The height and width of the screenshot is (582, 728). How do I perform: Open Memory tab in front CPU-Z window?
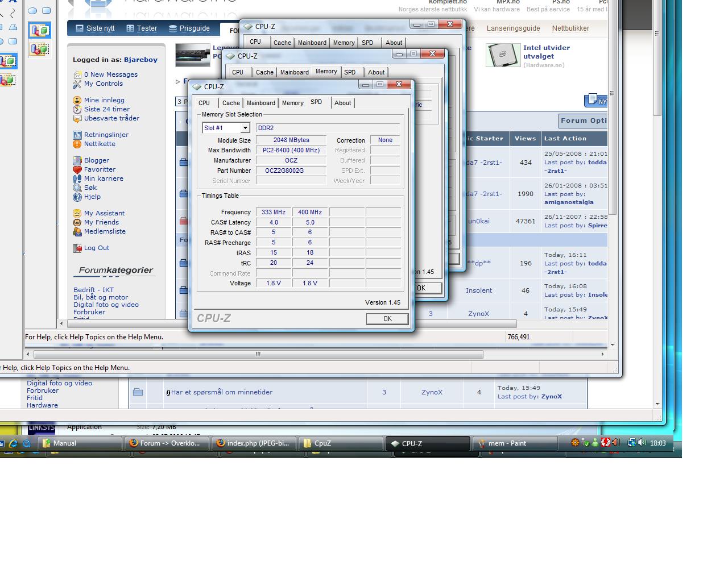pyautogui.click(x=293, y=103)
